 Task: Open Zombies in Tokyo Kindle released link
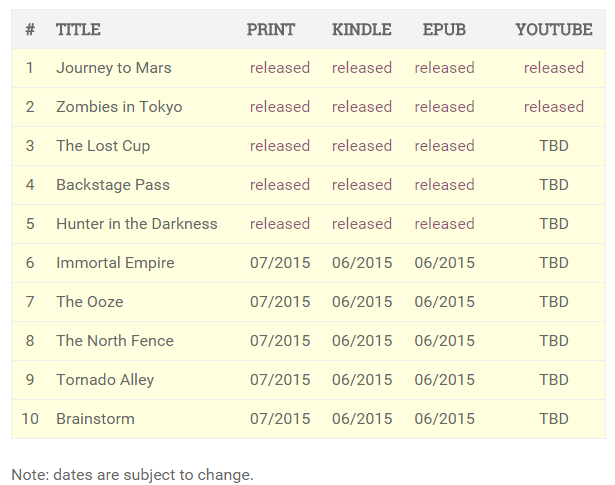tap(362, 107)
